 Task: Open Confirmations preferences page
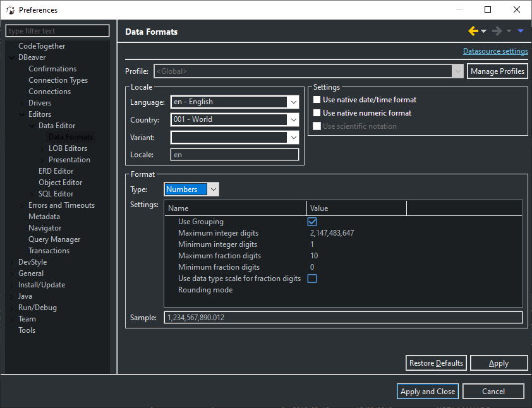(x=52, y=69)
